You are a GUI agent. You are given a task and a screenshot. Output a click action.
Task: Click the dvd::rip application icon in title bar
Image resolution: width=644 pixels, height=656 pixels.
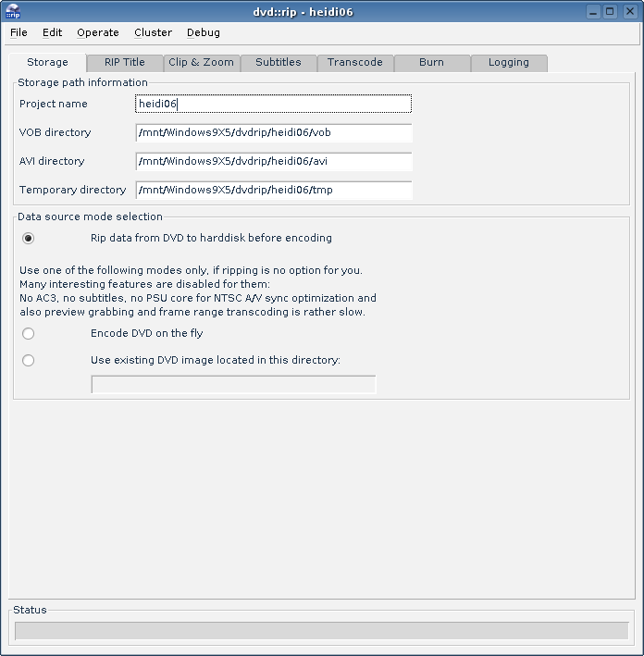[13, 11]
